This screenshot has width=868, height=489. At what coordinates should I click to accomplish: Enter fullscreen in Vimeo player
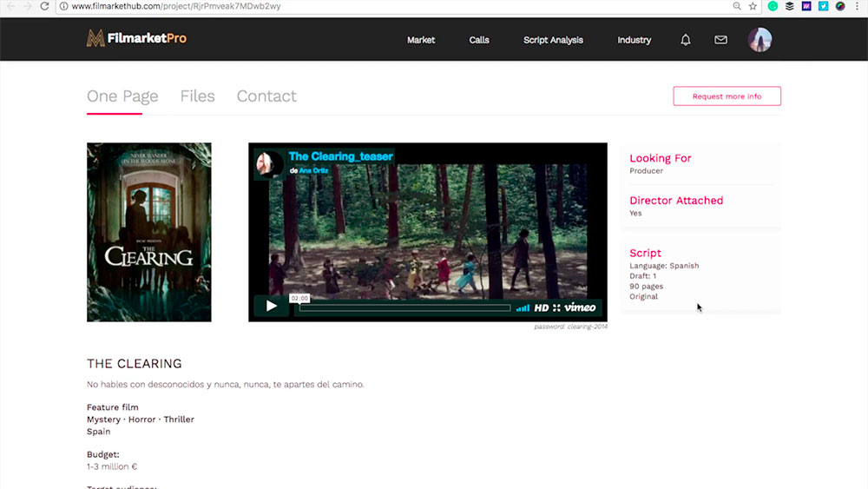coord(556,308)
